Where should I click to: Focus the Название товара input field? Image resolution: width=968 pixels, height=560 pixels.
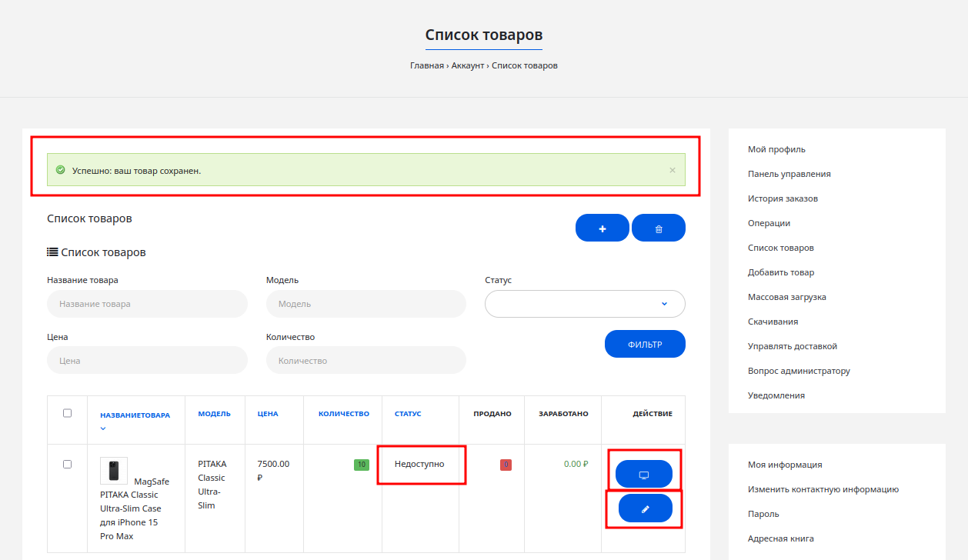pos(147,304)
